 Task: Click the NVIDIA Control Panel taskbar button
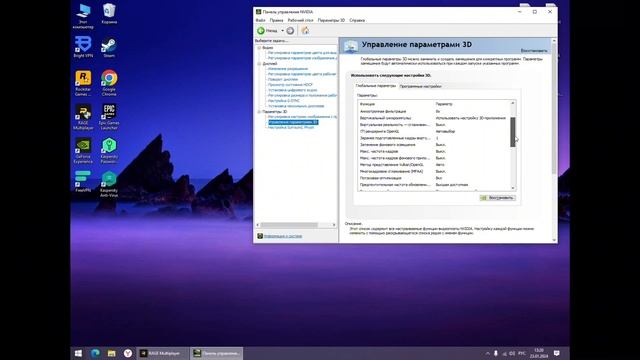[217, 353]
